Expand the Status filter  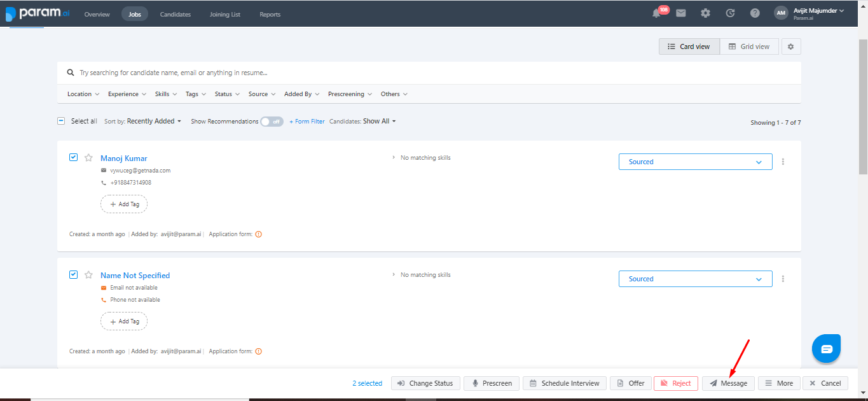click(x=227, y=94)
